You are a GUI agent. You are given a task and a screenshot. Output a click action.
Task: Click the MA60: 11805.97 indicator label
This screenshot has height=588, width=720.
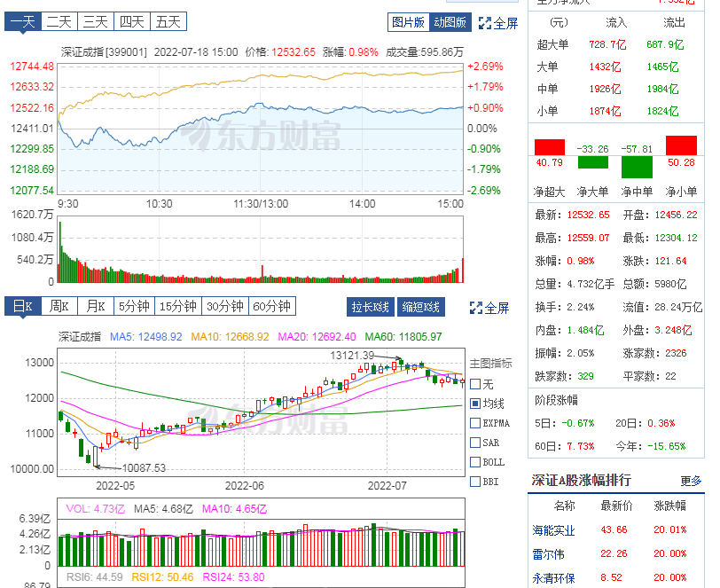pyautogui.click(x=403, y=337)
